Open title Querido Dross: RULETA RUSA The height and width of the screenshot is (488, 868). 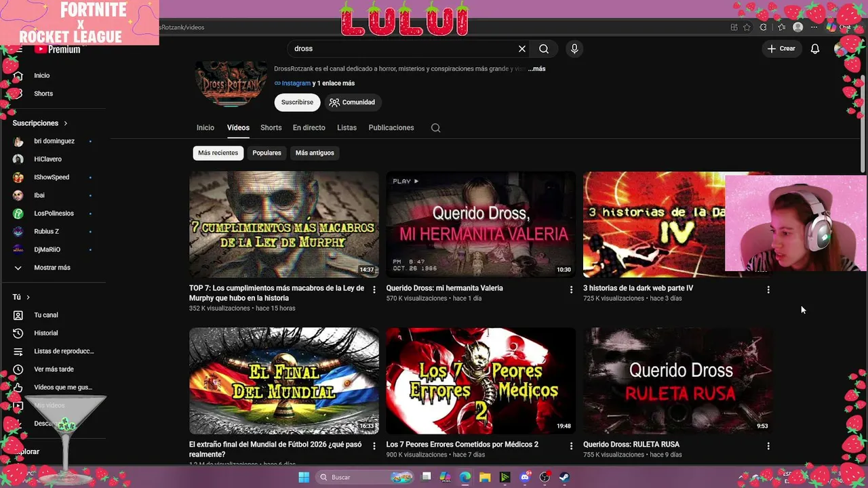pyautogui.click(x=631, y=445)
